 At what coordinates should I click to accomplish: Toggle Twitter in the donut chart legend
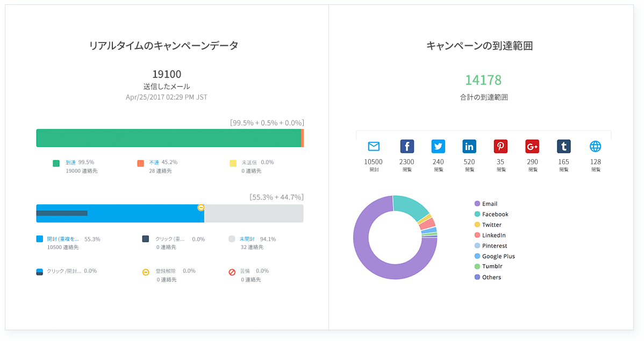click(x=488, y=225)
